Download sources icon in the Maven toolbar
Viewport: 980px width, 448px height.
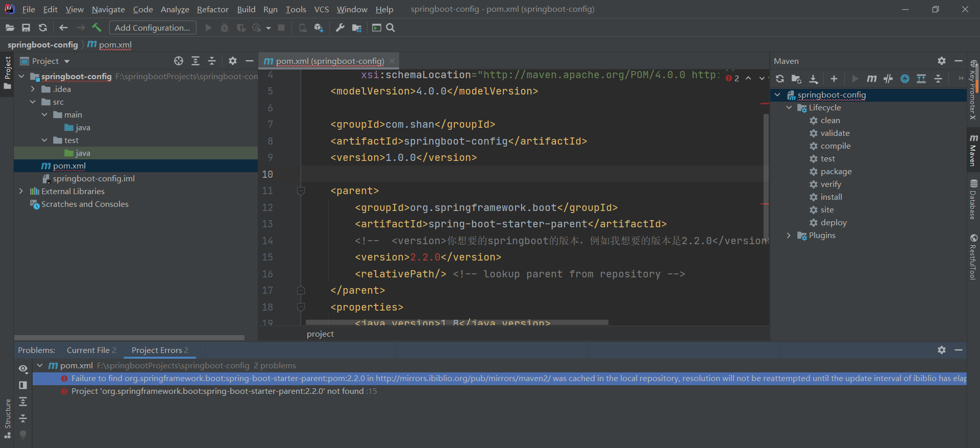coord(814,79)
